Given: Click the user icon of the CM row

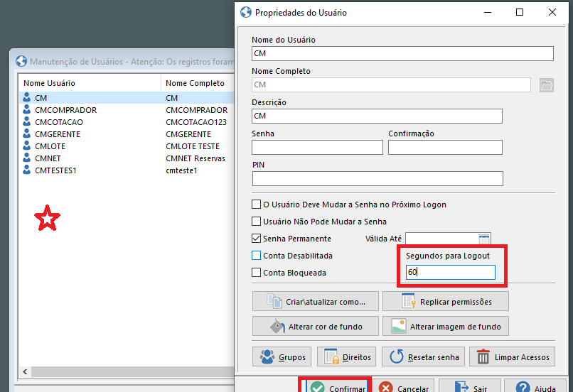Looking at the screenshot, I should pyautogui.click(x=27, y=97).
